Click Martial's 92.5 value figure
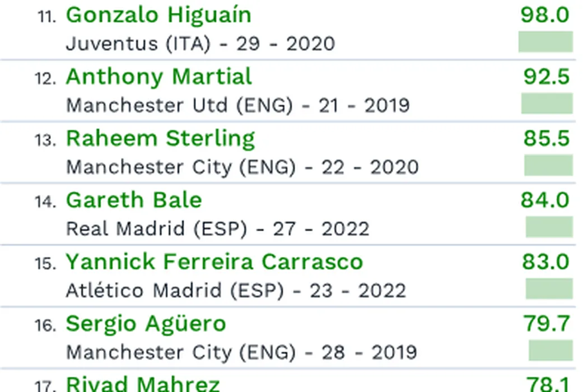 [x=546, y=77]
